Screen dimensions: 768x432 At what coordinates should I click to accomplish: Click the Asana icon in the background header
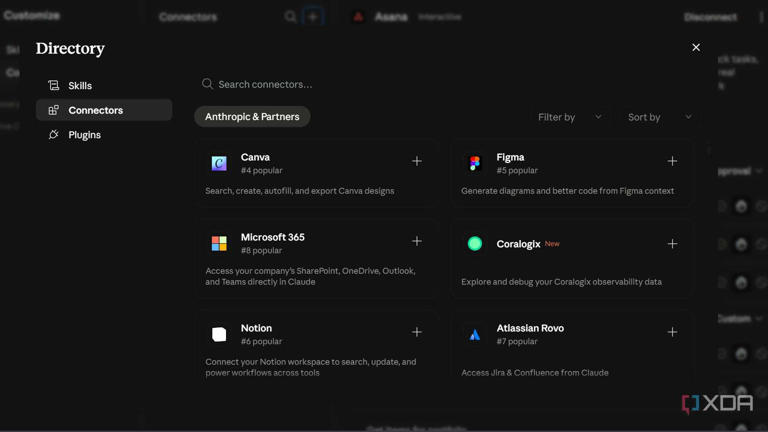(359, 17)
